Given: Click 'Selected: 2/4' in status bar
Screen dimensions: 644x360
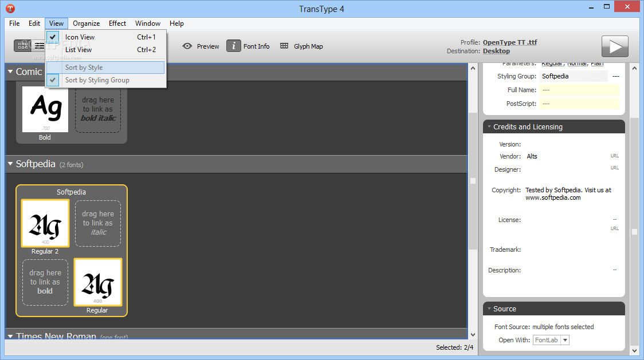Looking at the screenshot, I should click(x=455, y=347).
